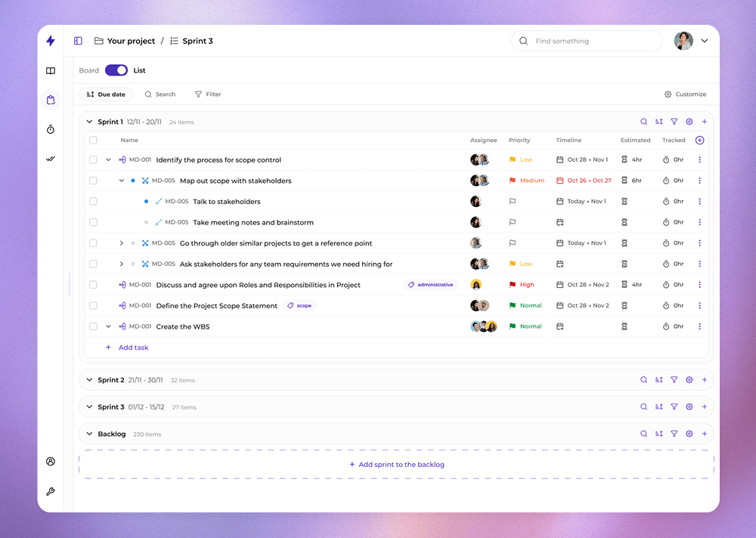Add a column with the circled plus icon
The image size is (756, 538).
coord(699,141)
